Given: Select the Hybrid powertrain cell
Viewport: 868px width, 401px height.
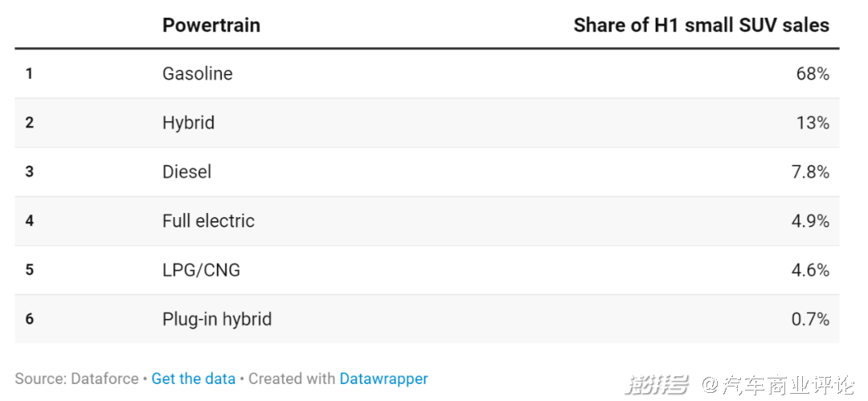Looking at the screenshot, I should click(188, 123).
